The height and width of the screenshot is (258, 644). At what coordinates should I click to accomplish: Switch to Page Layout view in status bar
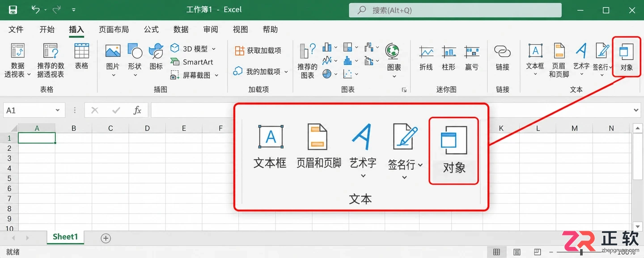[517, 252]
